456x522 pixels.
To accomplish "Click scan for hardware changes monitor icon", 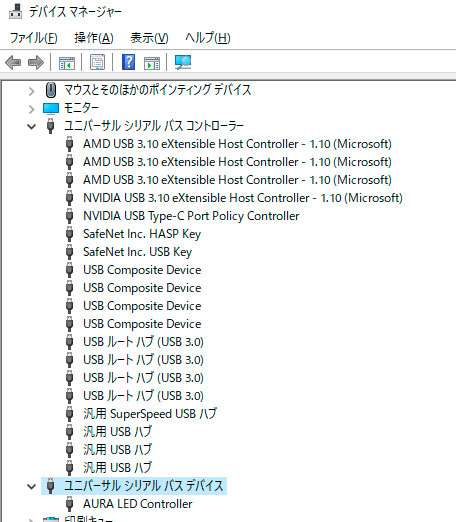I will pyautogui.click(x=183, y=62).
